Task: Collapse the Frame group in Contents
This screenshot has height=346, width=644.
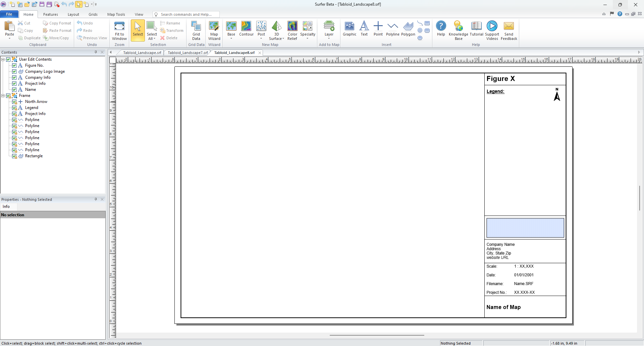Action: click(3, 96)
